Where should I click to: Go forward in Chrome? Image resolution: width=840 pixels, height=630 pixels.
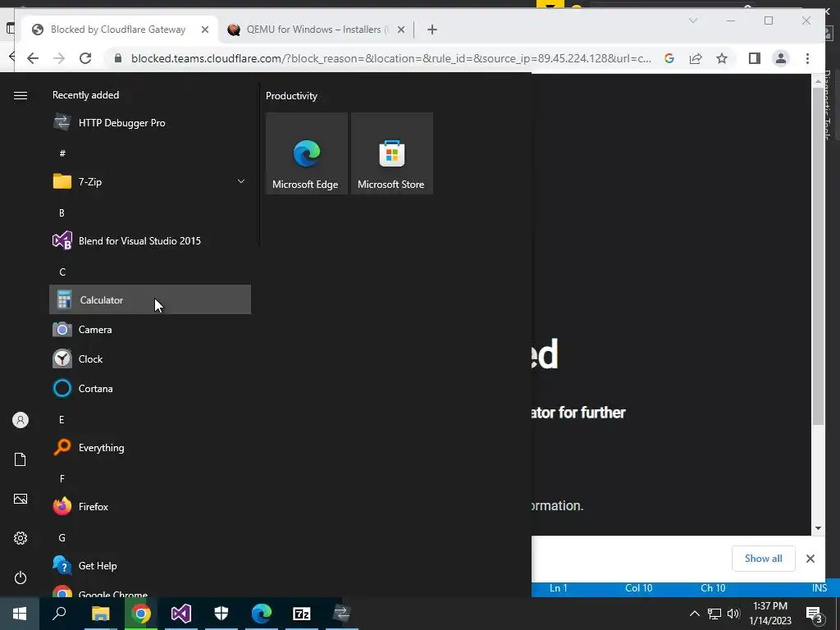[59, 58]
